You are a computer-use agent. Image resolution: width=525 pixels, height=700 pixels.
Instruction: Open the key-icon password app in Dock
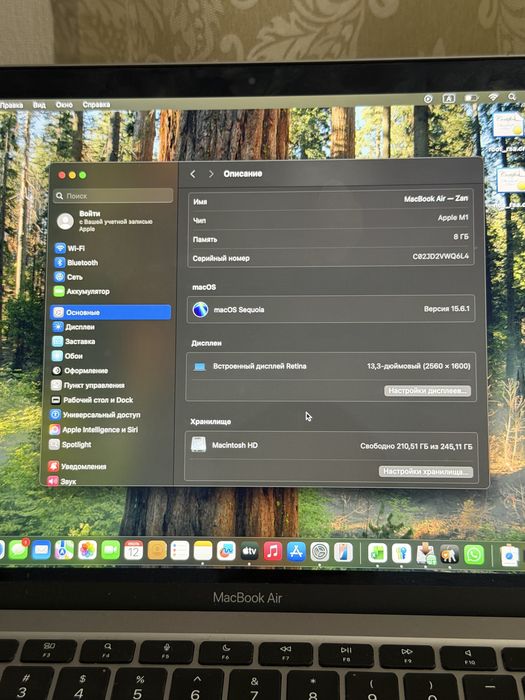(401, 554)
